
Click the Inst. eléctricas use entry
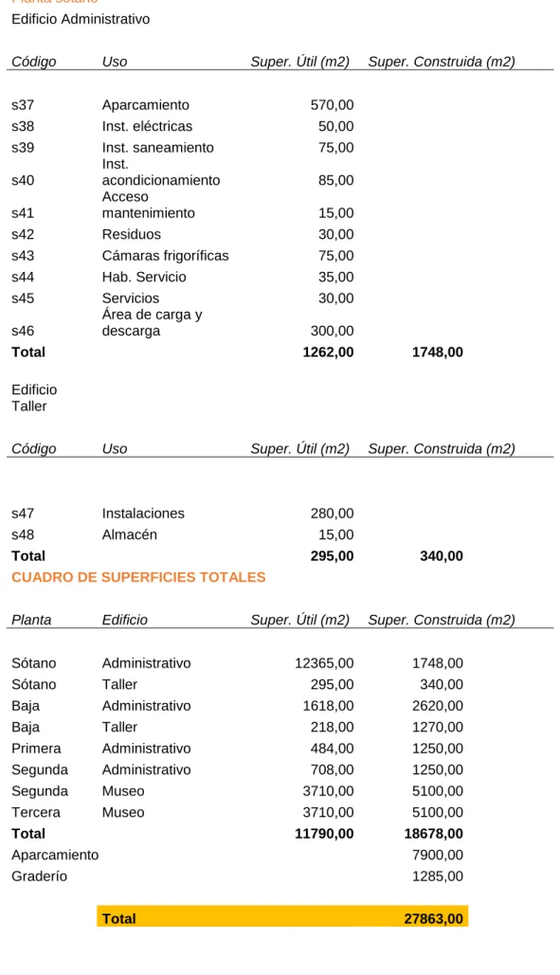tap(147, 126)
